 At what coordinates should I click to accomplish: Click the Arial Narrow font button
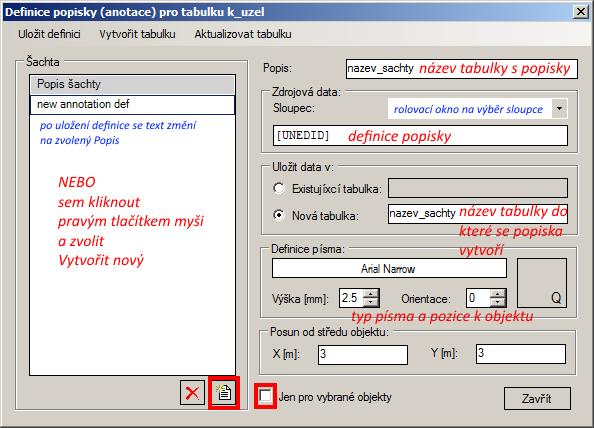[x=389, y=269]
